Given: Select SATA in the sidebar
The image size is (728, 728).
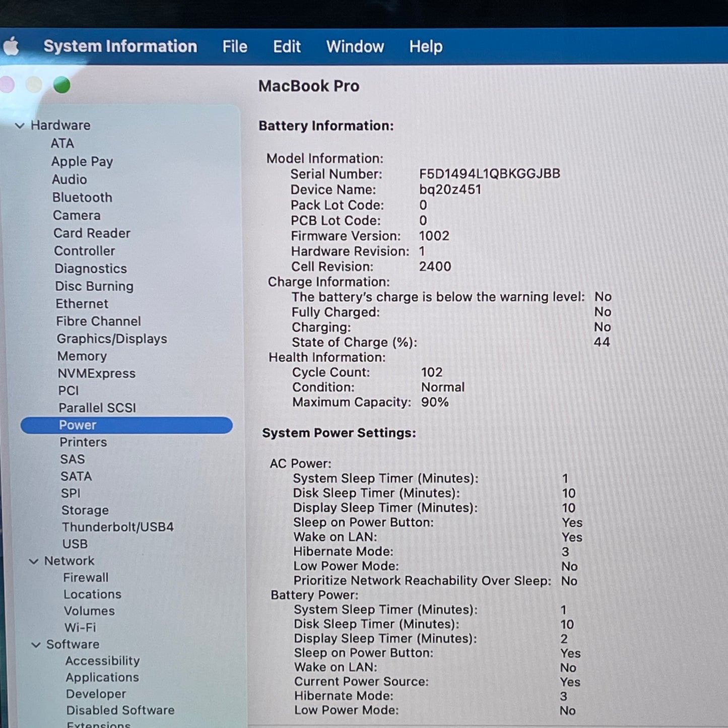Looking at the screenshot, I should 76,477.
